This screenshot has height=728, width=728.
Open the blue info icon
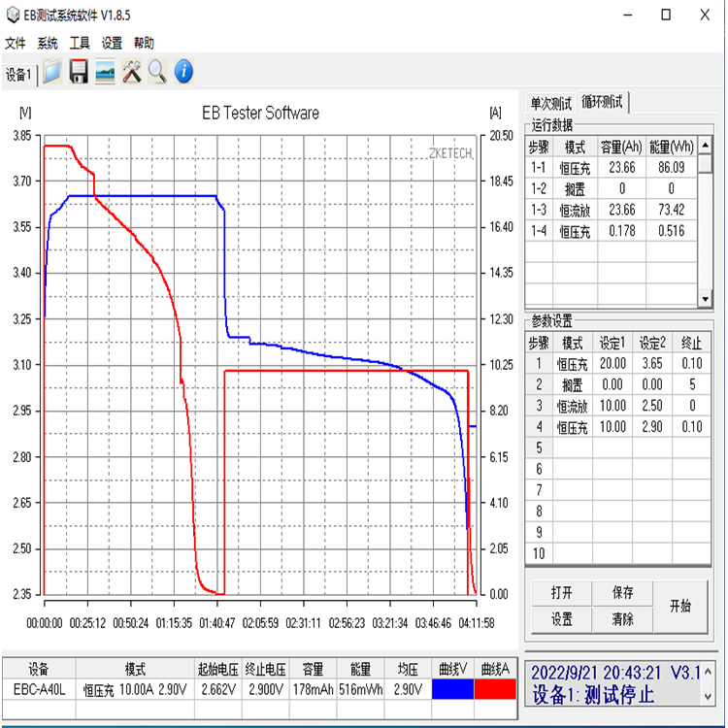182,72
